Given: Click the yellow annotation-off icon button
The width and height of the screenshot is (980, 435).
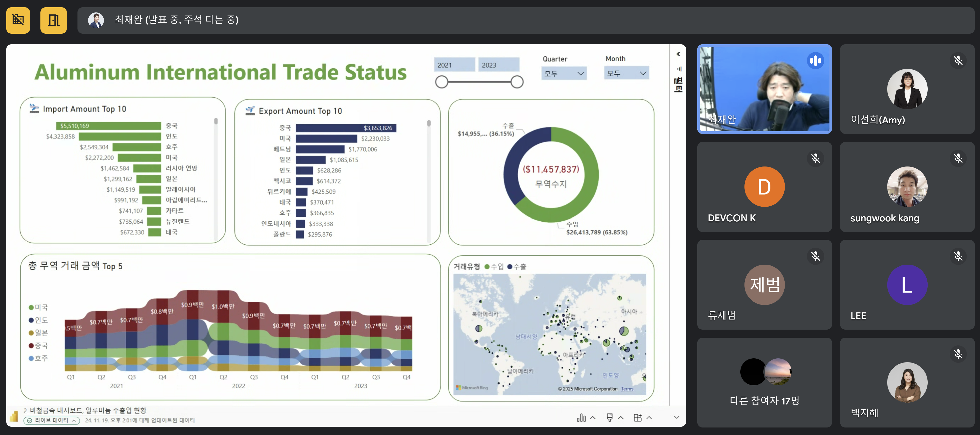Looking at the screenshot, I should (x=18, y=20).
